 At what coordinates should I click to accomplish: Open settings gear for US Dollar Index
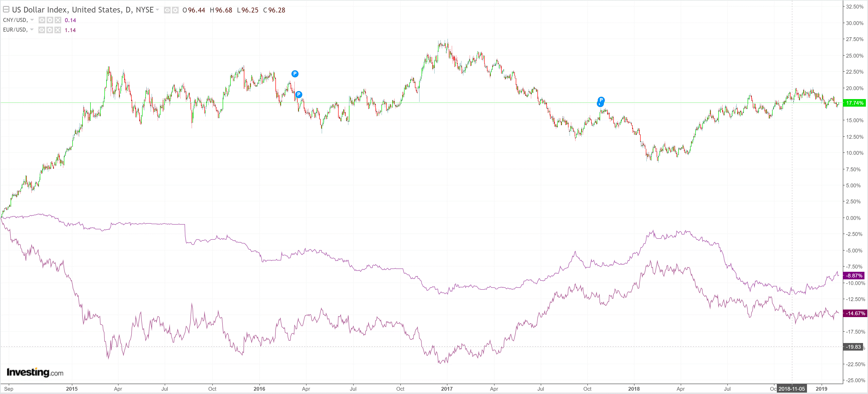click(x=175, y=10)
